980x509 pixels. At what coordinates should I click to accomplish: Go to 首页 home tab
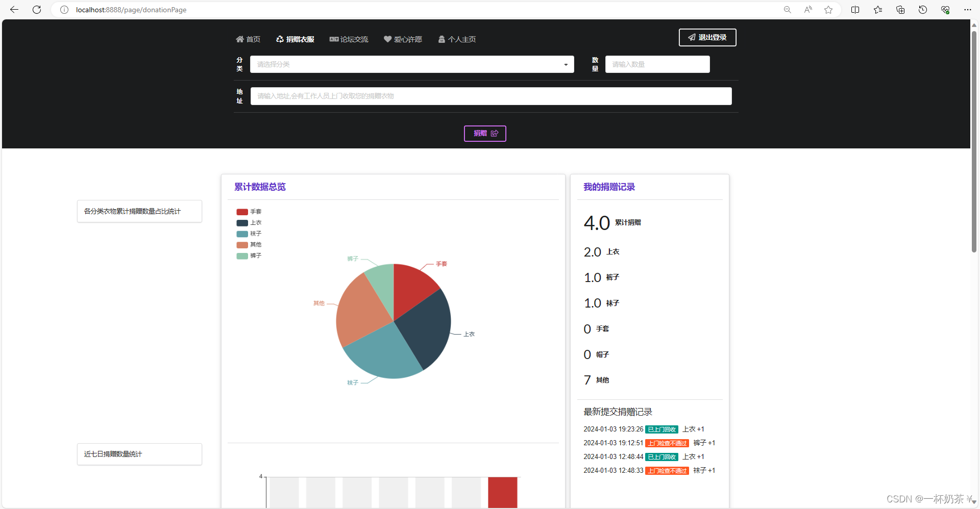(x=248, y=39)
